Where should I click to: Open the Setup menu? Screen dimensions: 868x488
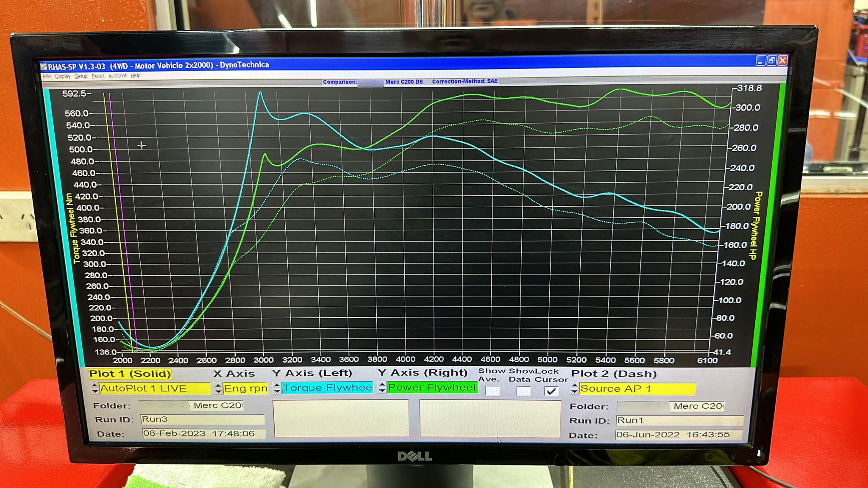[x=81, y=76]
